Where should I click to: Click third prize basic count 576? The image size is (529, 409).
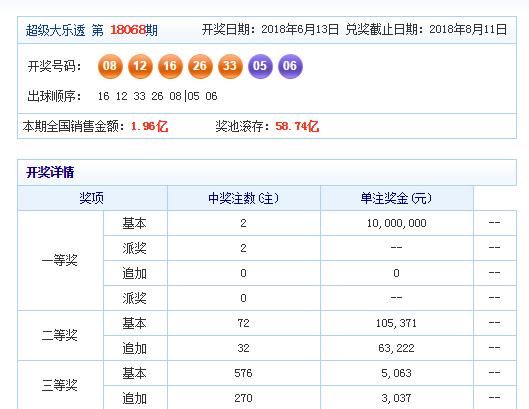coord(243,373)
